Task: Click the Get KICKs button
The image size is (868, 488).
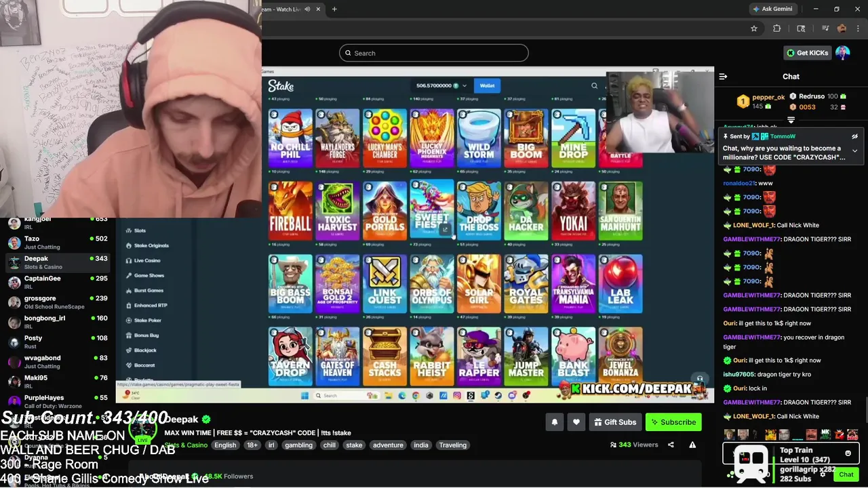Action: pyautogui.click(x=808, y=53)
